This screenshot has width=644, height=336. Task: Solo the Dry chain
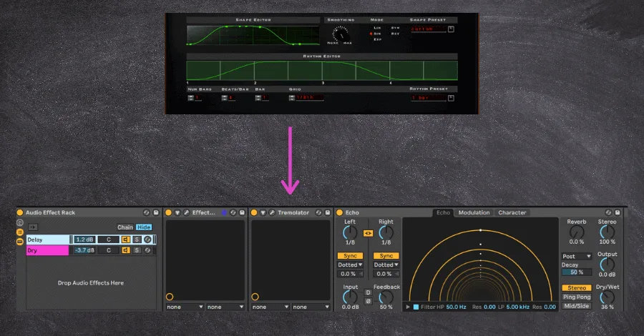137,250
